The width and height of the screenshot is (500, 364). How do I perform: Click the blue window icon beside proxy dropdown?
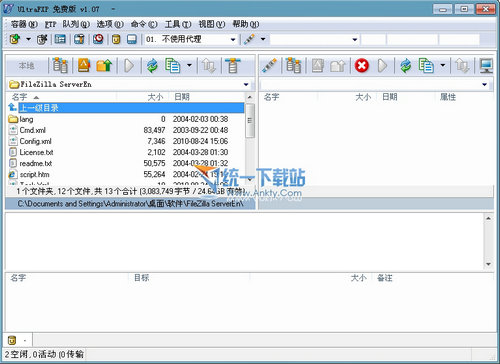click(132, 39)
